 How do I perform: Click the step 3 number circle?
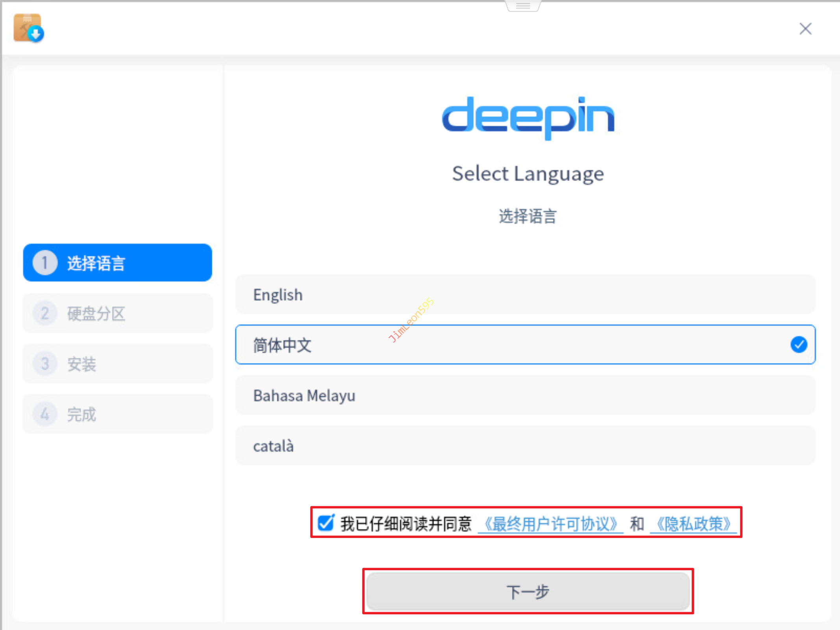click(x=45, y=364)
